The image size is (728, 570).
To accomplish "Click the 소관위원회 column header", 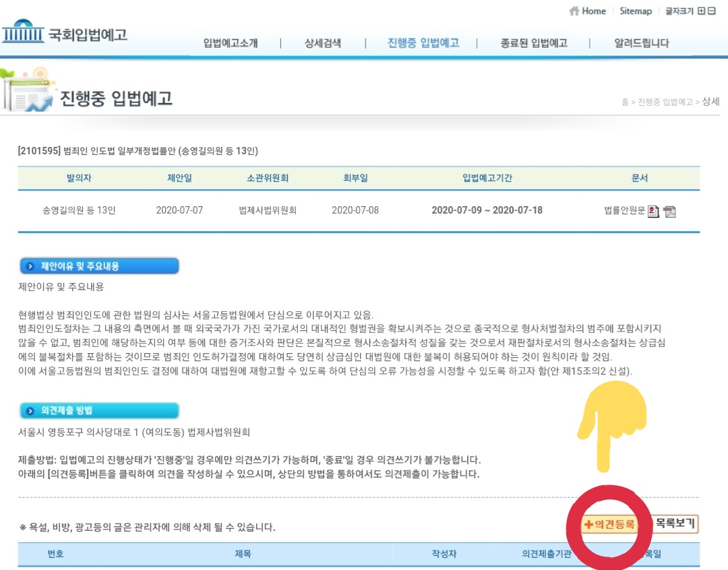I will (268, 178).
